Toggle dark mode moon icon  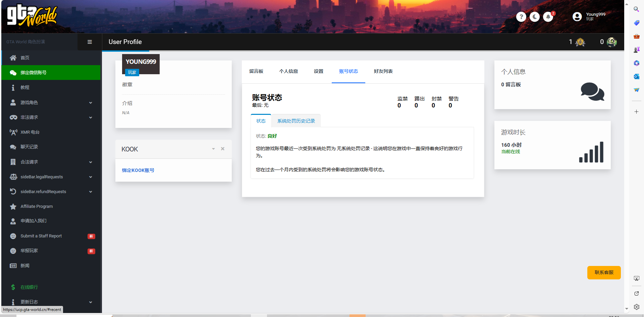534,17
